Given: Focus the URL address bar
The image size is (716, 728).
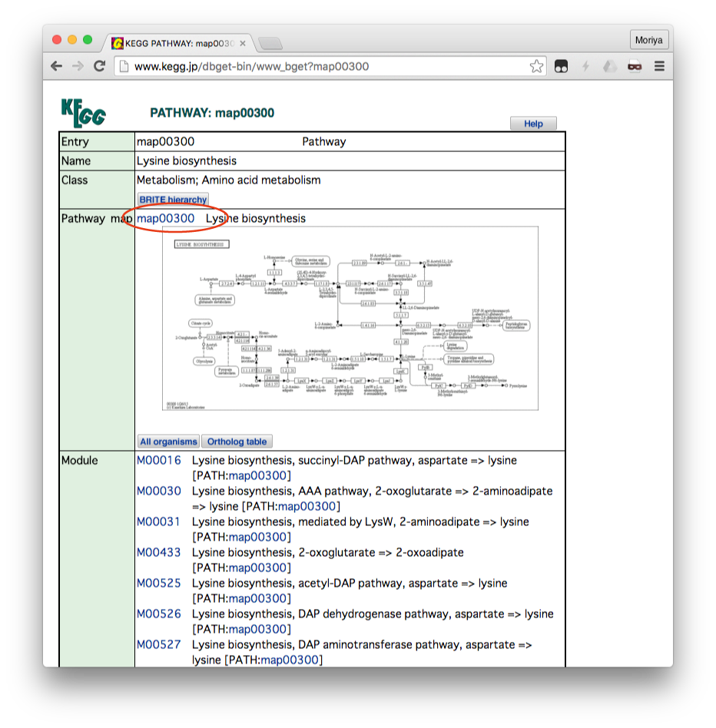Looking at the screenshot, I should 330,66.
